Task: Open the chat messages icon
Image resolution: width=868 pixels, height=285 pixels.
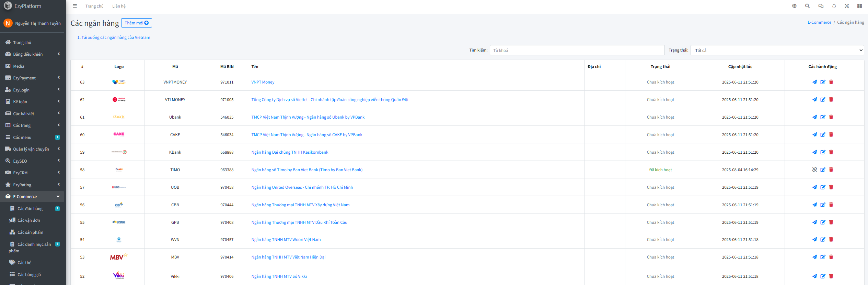Action: (821, 6)
